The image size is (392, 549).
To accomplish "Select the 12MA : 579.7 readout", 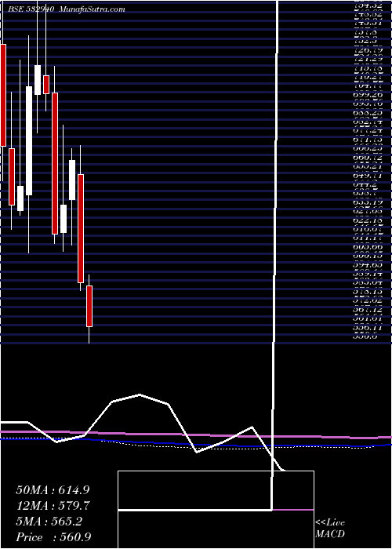I will point(53,506).
